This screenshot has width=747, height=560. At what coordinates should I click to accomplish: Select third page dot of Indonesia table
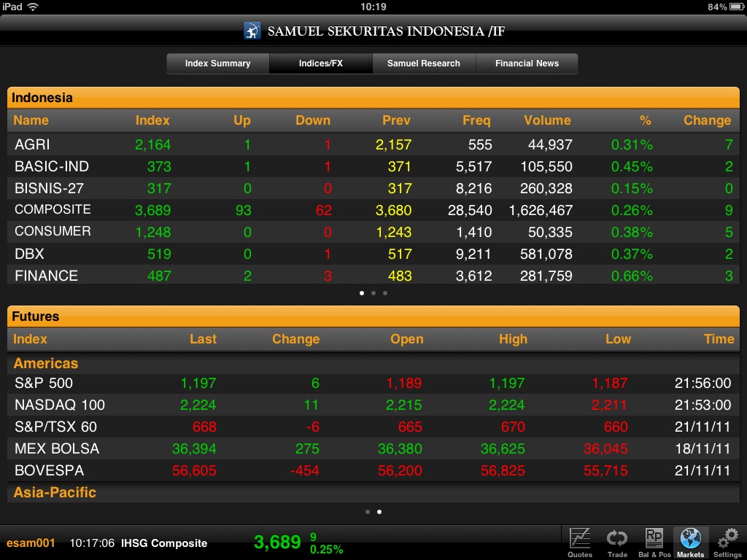385,293
